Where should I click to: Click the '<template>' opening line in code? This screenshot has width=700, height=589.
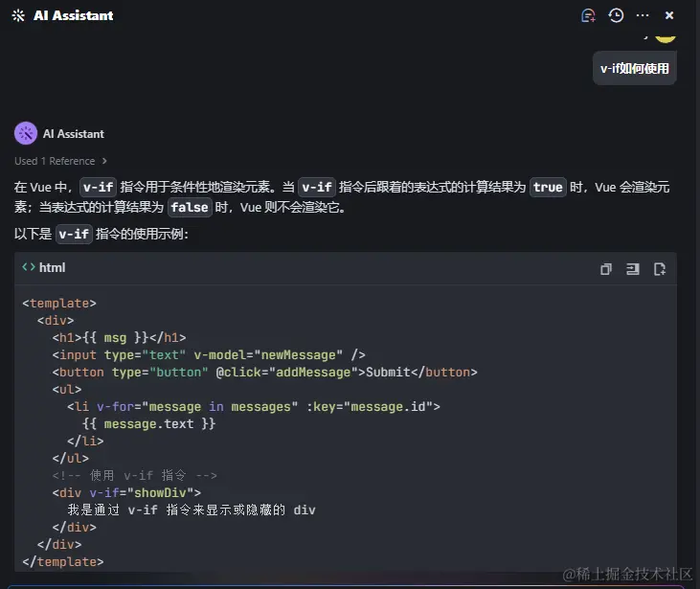click(x=59, y=304)
